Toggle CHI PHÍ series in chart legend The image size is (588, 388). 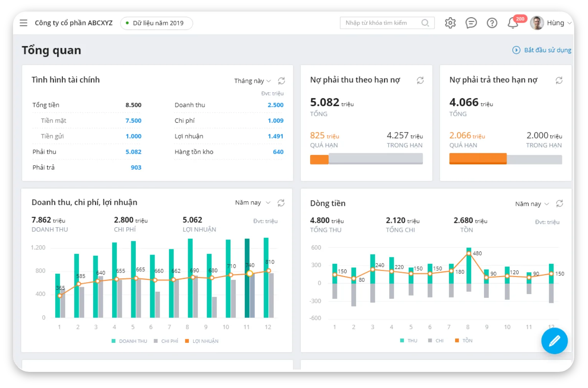166,341
